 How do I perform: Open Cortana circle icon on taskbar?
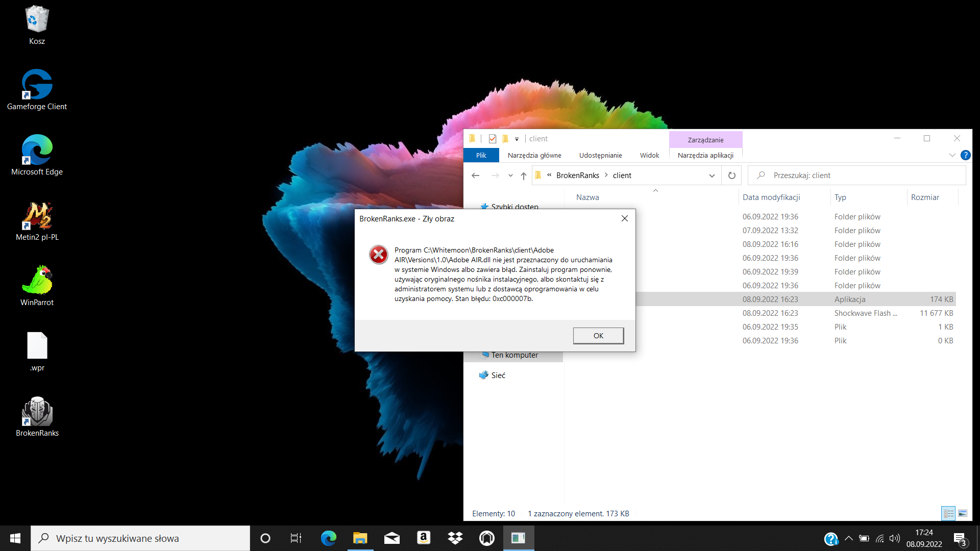[x=265, y=538]
